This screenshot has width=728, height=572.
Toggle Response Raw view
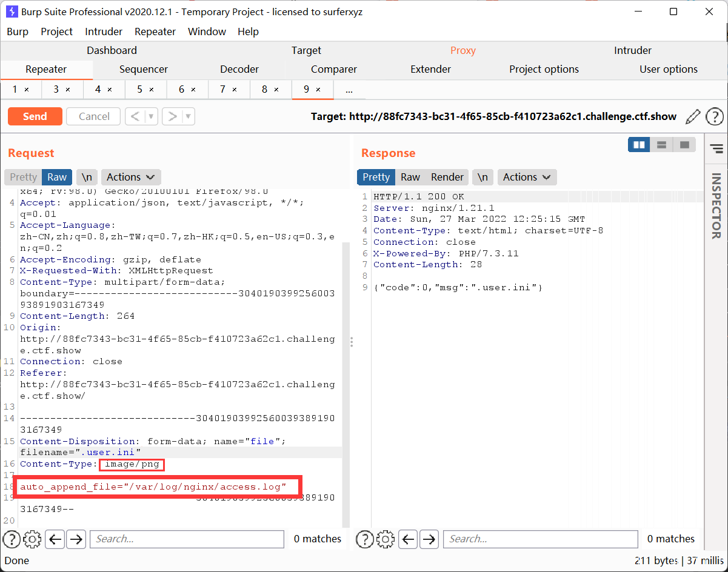pos(410,177)
